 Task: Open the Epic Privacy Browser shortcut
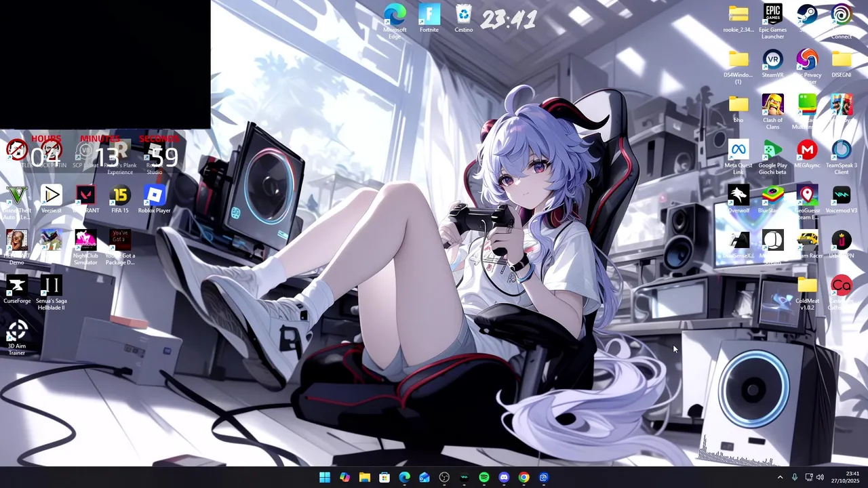click(807, 66)
